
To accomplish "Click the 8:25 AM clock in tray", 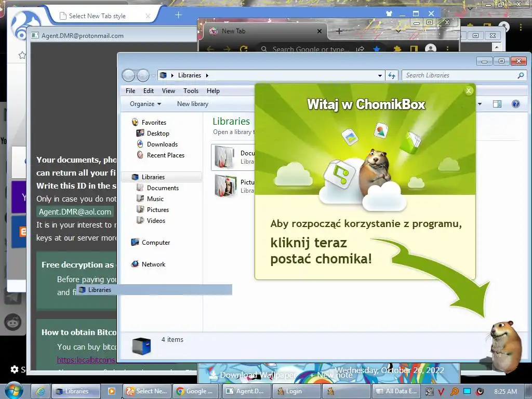I will click(x=505, y=392).
